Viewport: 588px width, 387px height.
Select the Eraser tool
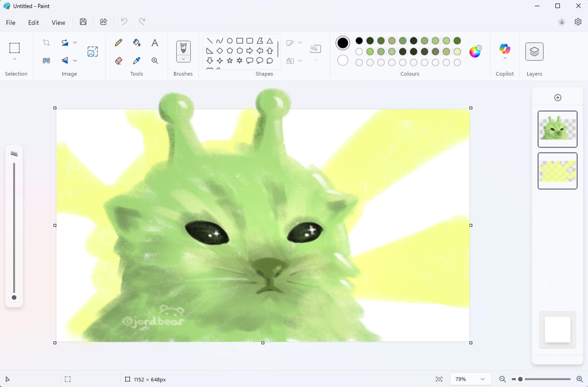[x=119, y=61]
